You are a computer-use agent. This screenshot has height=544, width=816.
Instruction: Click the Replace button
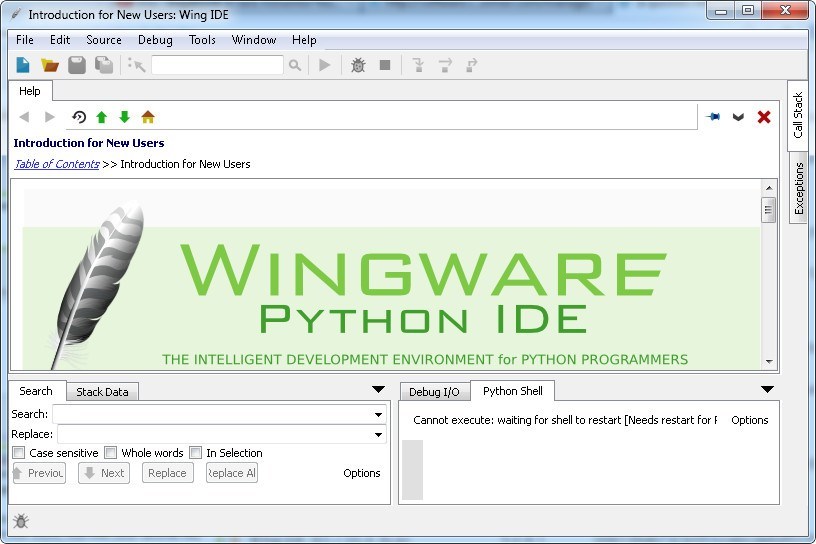[x=168, y=473]
